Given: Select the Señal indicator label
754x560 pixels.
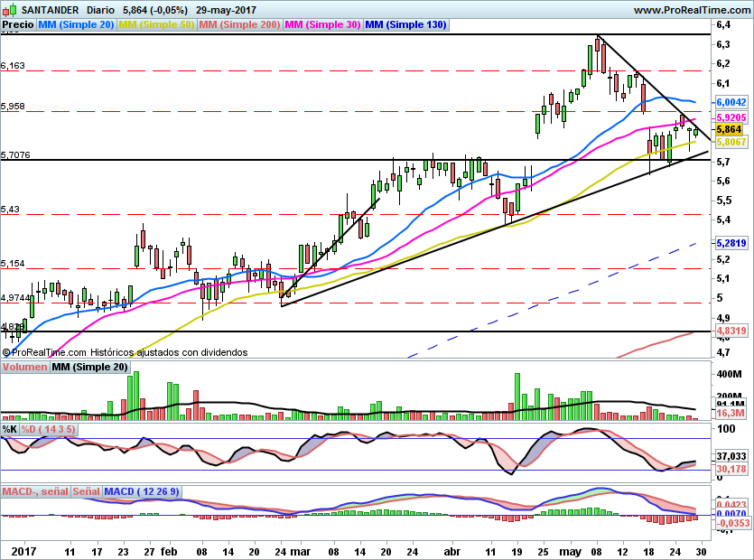Looking at the screenshot, I should pyautogui.click(x=87, y=491).
